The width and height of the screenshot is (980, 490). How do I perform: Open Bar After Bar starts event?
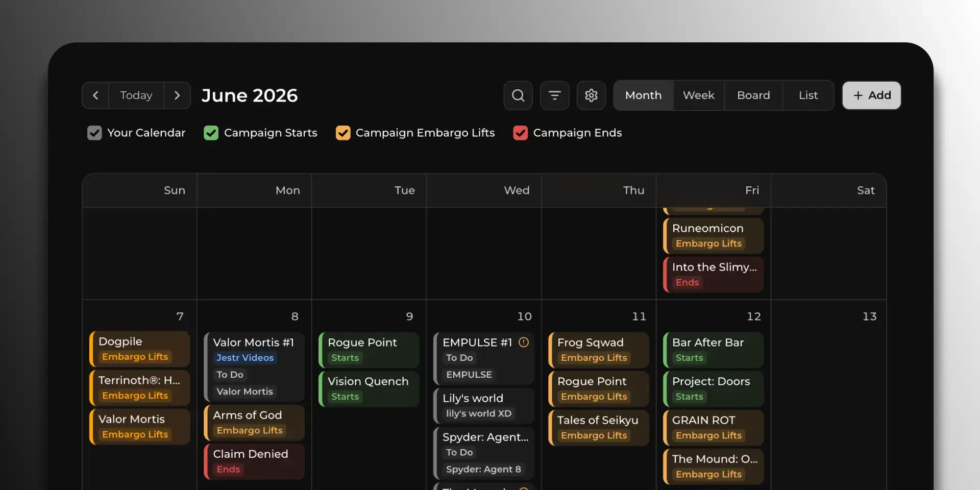click(713, 350)
